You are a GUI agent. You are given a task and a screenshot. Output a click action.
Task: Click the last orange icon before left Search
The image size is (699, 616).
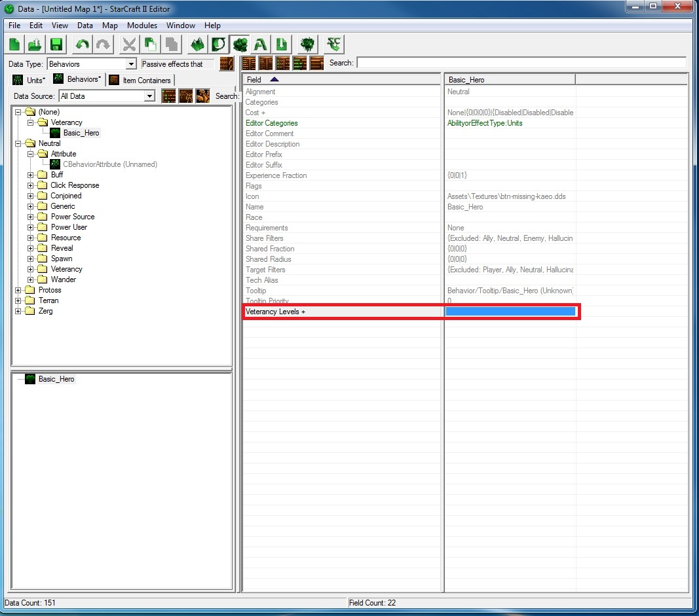[x=202, y=96]
